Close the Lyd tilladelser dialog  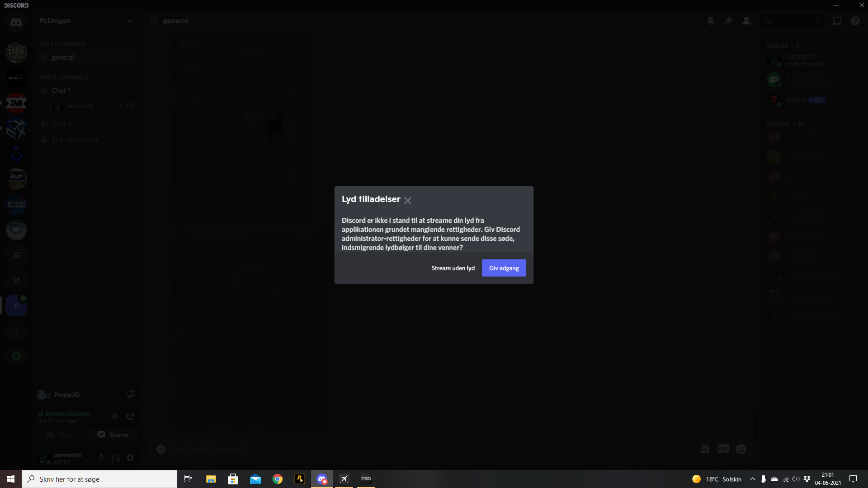pyautogui.click(x=408, y=201)
